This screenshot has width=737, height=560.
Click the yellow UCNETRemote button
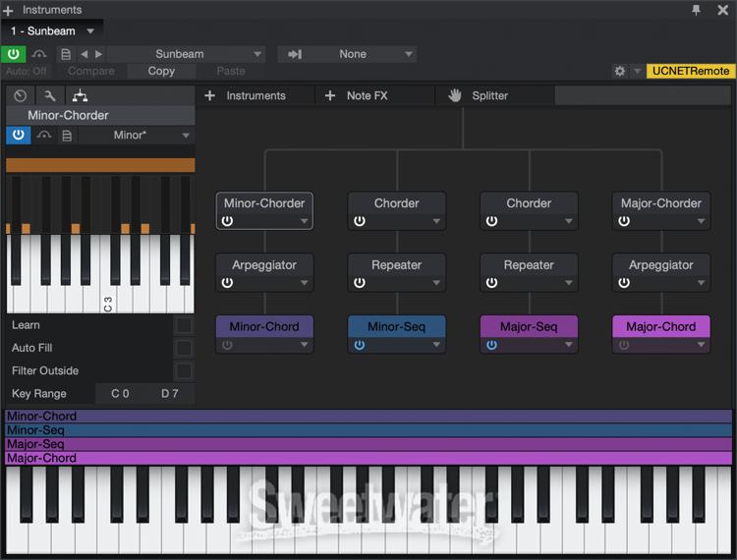click(691, 71)
